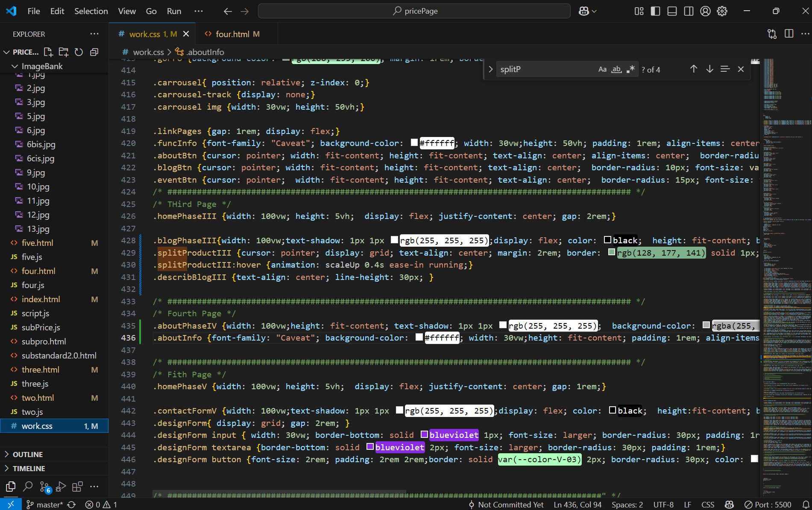
Task: Open Run and Debug view
Action: pos(61,487)
